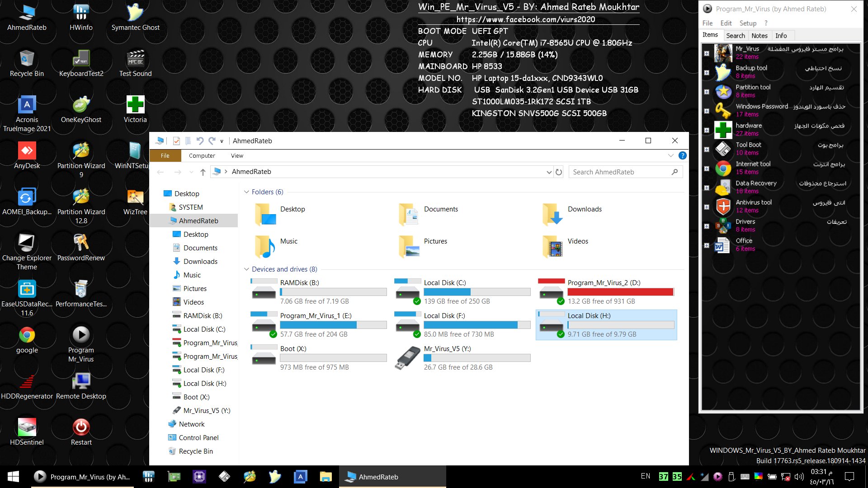
Task: Expand Internet tool category in launcher
Action: [x=707, y=169]
